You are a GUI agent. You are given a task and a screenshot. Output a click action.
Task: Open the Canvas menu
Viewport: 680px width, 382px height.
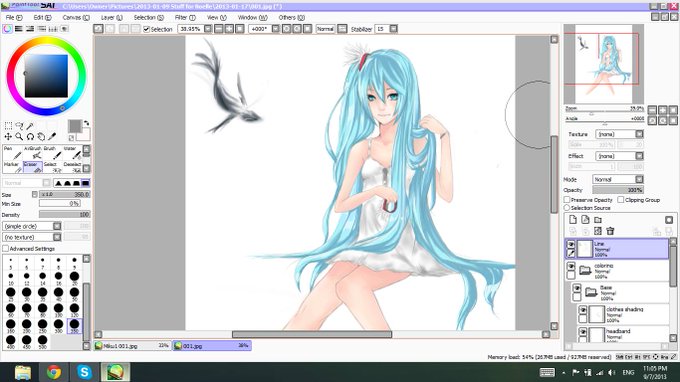pos(76,17)
